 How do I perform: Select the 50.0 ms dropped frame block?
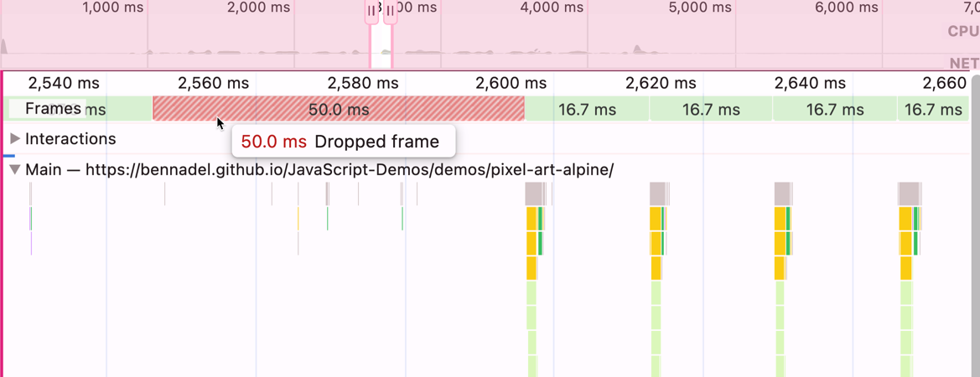(338, 109)
